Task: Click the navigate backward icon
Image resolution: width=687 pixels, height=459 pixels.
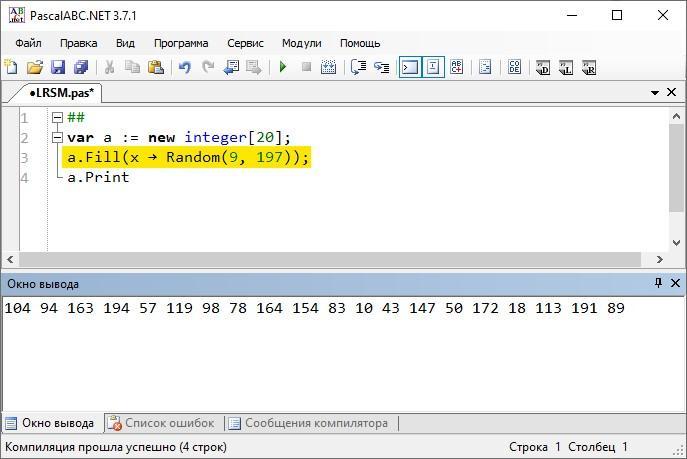Action: point(231,67)
